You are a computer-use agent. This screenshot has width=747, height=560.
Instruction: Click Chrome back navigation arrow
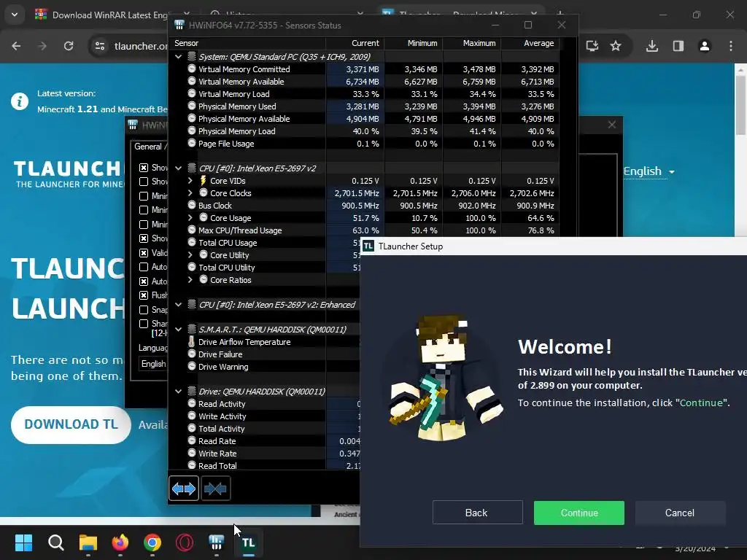click(16, 46)
